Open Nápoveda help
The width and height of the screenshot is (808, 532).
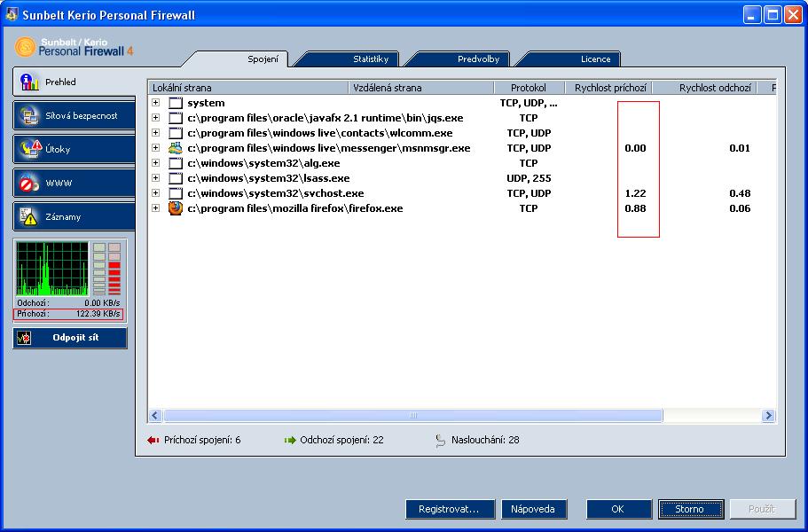(x=533, y=509)
